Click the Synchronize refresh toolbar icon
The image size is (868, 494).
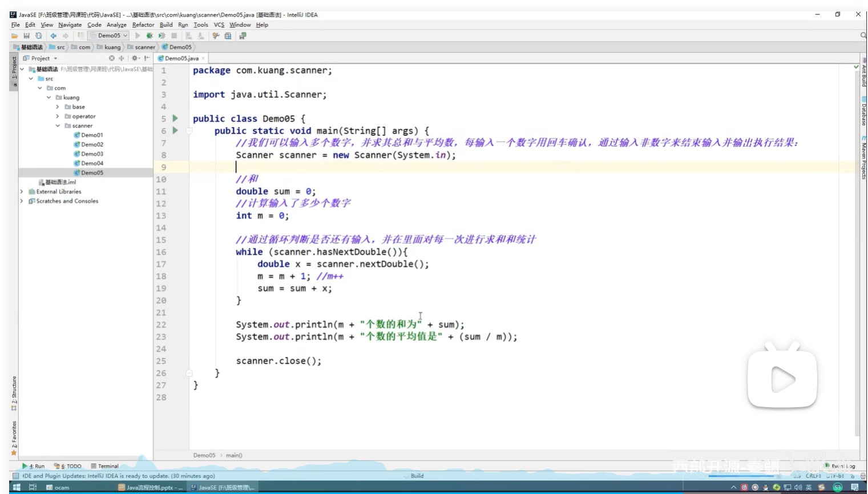tap(38, 36)
